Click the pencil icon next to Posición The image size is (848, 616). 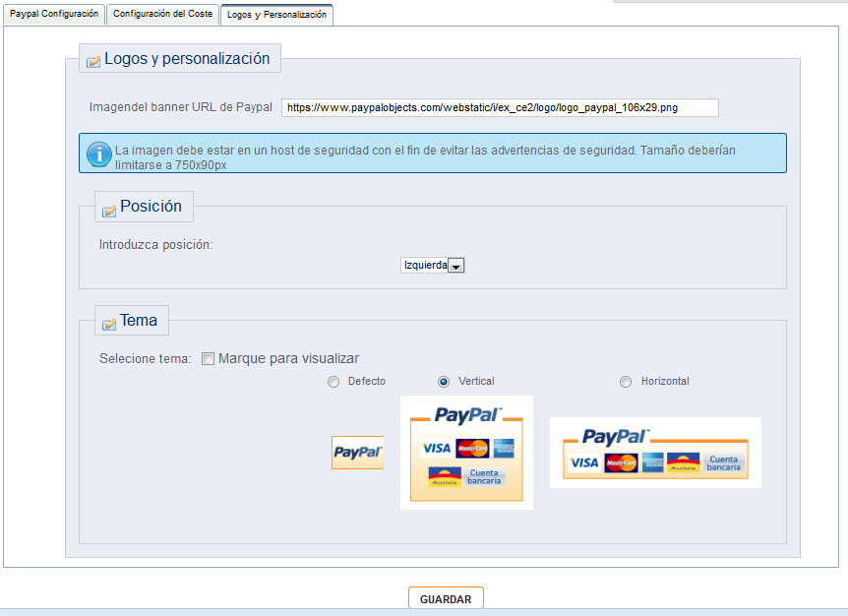coord(109,210)
